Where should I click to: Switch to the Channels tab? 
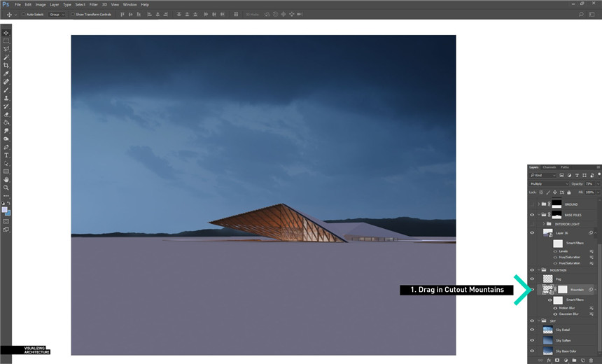coord(549,167)
